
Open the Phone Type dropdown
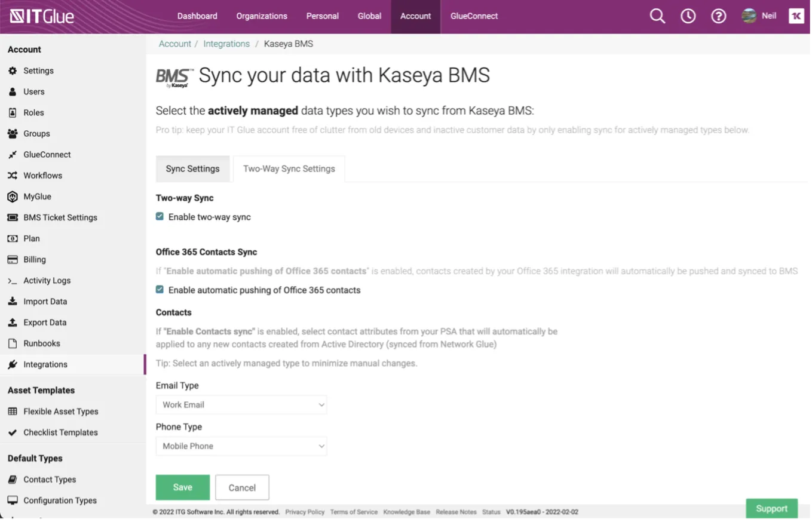(x=241, y=446)
